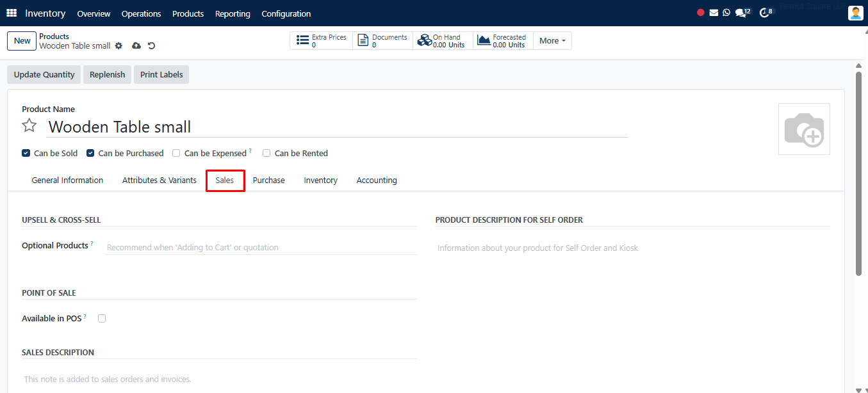
Task: Switch to the Purchase tab
Action: 268,180
